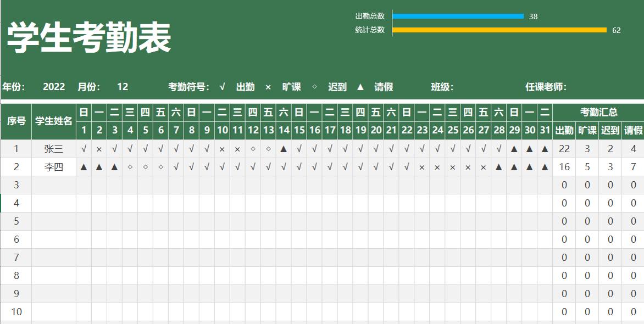Select 李四's 请假 total showing 7

(633, 167)
